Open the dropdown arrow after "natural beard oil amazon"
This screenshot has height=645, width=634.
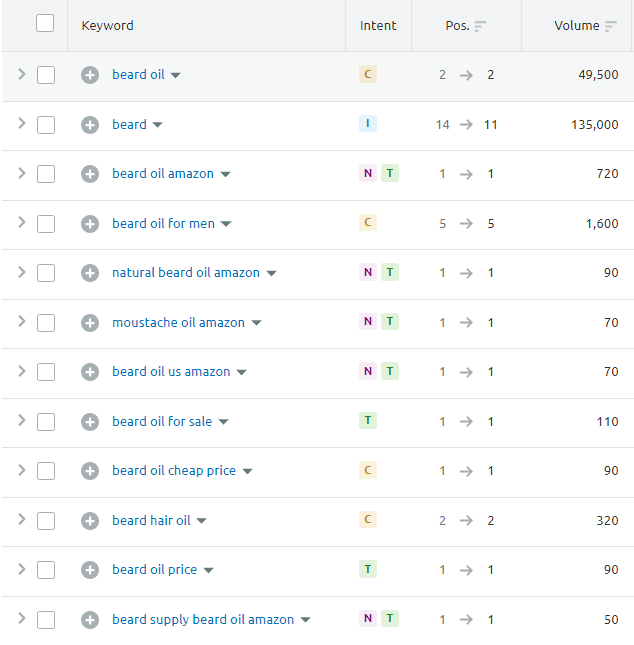coord(271,273)
